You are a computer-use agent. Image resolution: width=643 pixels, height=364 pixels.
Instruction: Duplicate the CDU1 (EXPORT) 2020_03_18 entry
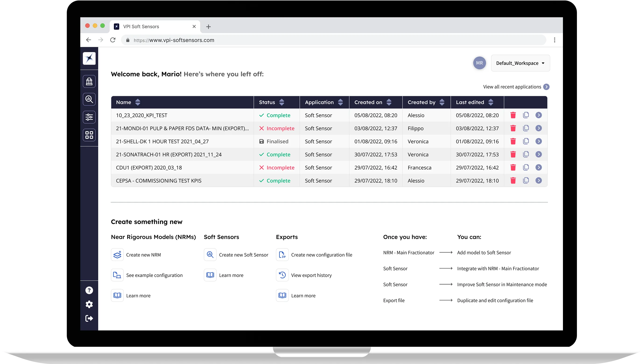[x=526, y=167]
